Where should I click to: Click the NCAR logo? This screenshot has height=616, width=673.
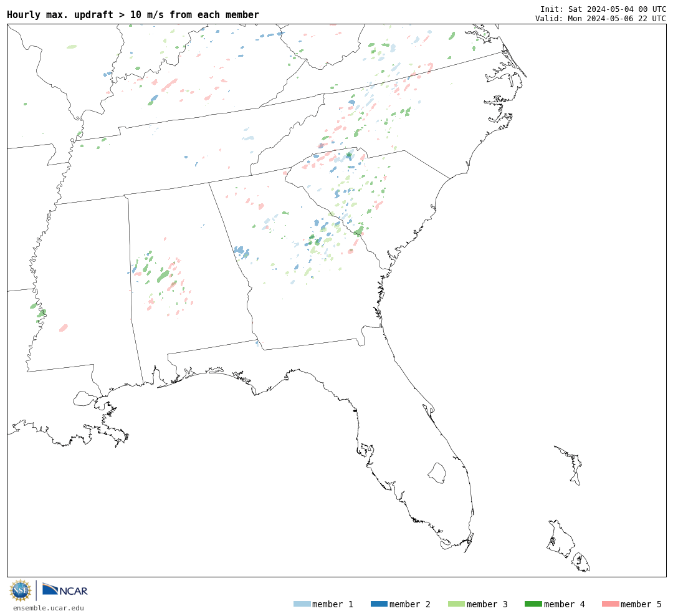click(x=65, y=589)
